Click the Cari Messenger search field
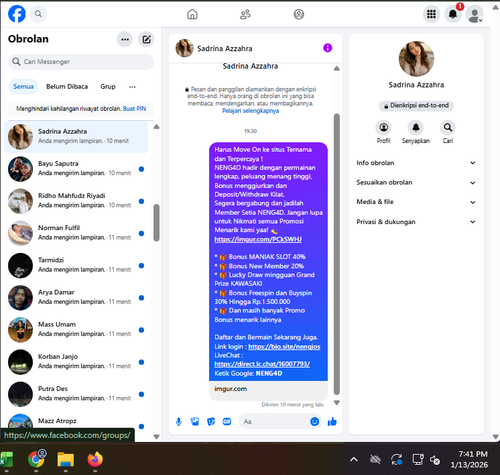The image size is (500, 475). 81,62
